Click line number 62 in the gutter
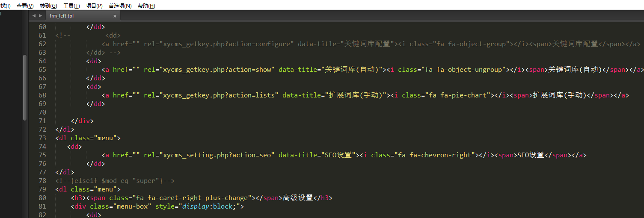The image size is (644, 218). [x=42, y=44]
